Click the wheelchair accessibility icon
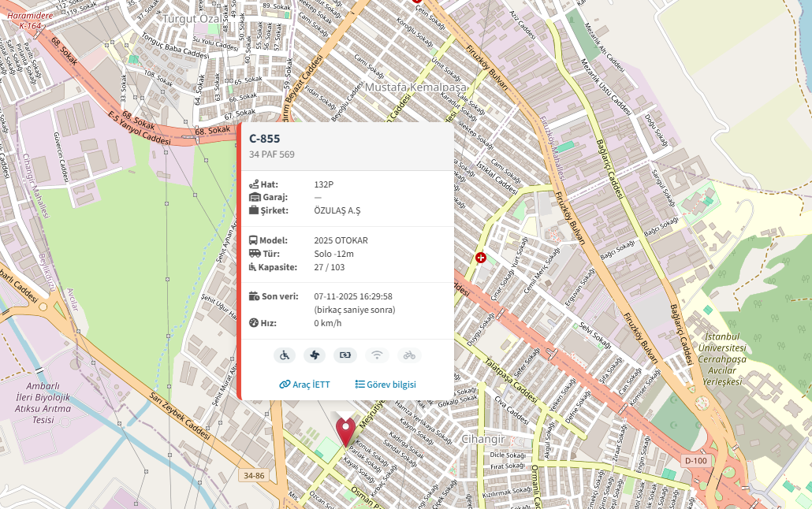This screenshot has width=812, height=509. click(285, 355)
